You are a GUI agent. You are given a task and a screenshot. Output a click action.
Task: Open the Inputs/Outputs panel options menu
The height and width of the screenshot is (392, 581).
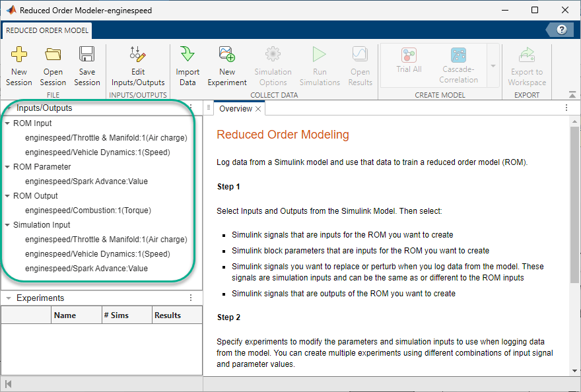(190, 108)
